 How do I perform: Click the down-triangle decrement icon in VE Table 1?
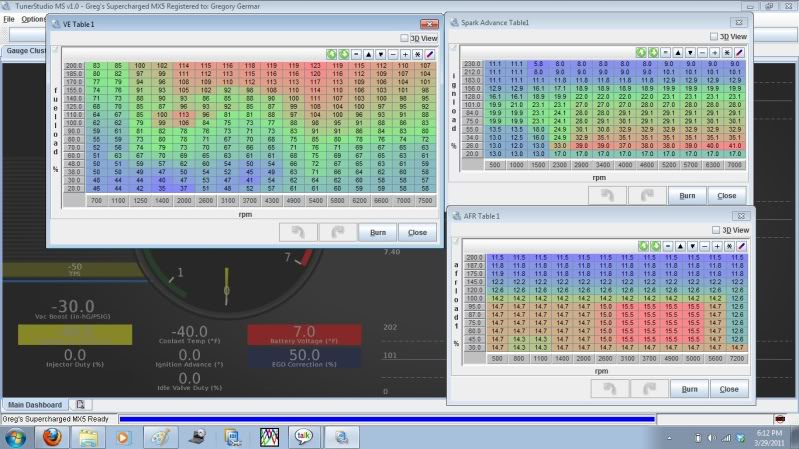pos(381,55)
